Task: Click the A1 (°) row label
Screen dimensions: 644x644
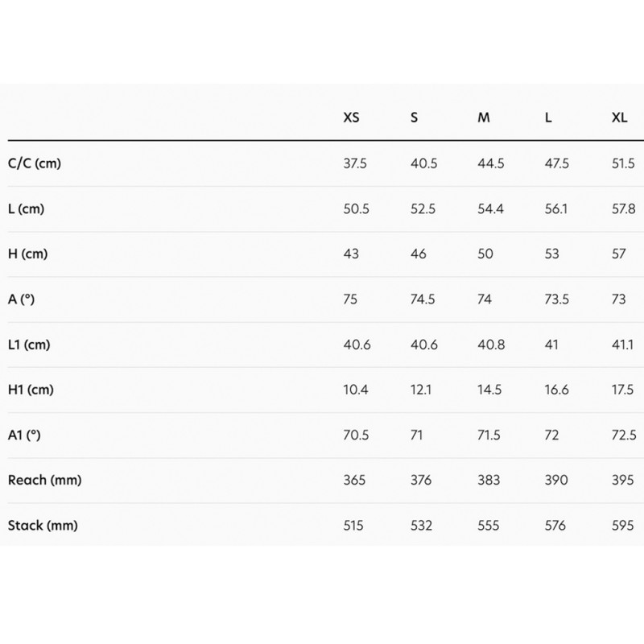Action: (x=24, y=435)
